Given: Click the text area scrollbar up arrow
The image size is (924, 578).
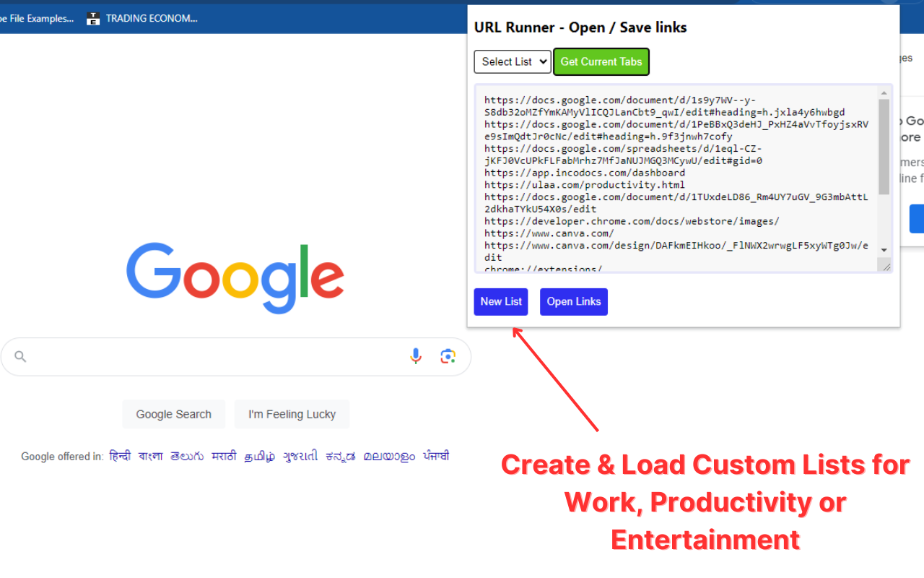Looking at the screenshot, I should click(x=884, y=92).
